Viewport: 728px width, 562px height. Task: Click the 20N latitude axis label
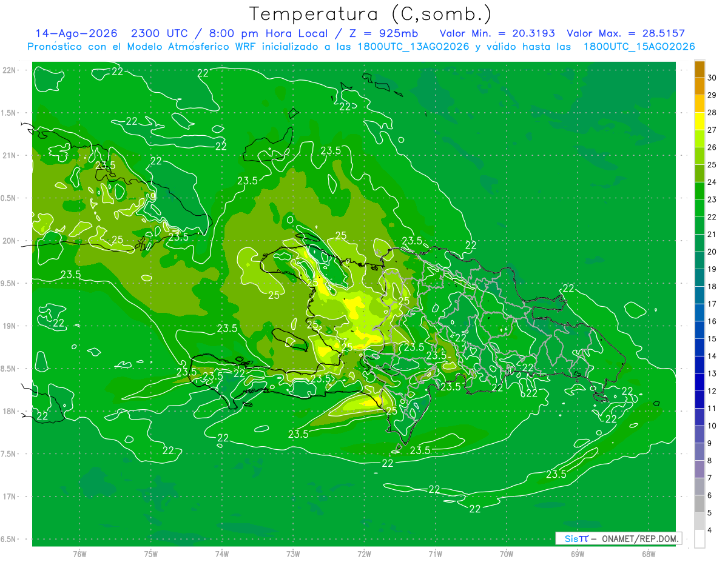coord(10,241)
